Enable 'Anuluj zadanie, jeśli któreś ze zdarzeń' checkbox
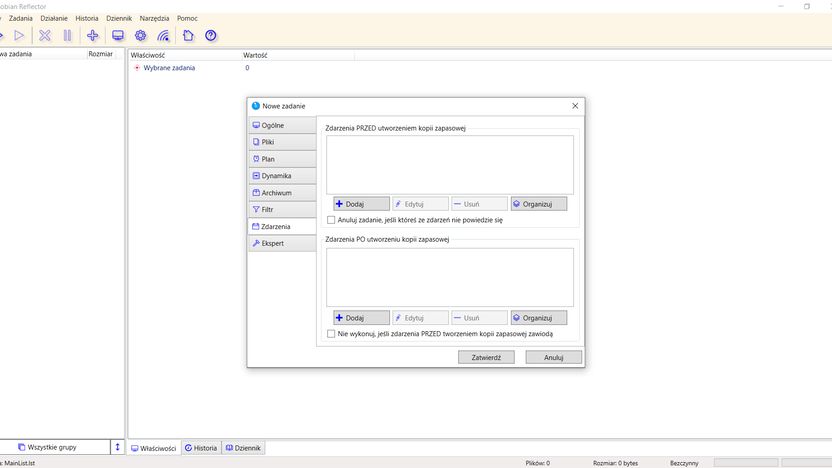Screen dimensions: 832x468 pos(331,220)
